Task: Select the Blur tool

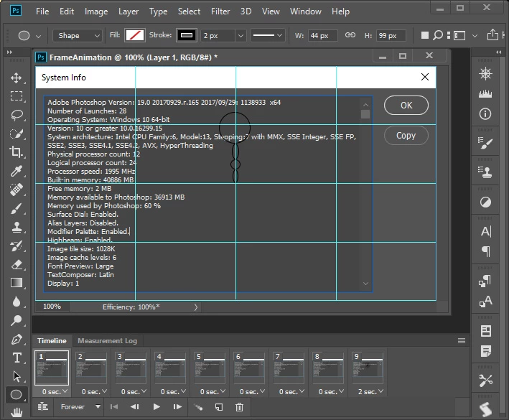Action: click(x=17, y=302)
